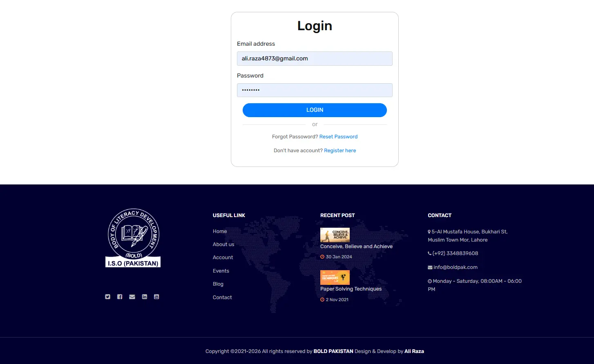Open About us footer link

(223, 244)
